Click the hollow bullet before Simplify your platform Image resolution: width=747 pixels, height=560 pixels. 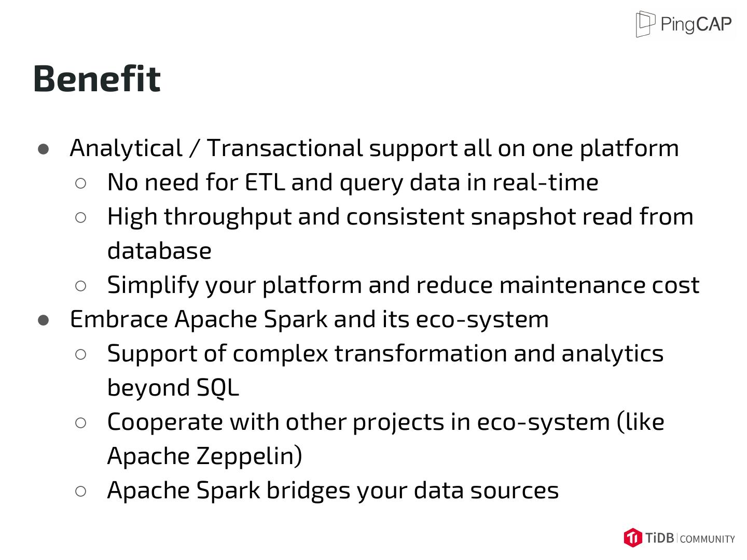point(80,286)
